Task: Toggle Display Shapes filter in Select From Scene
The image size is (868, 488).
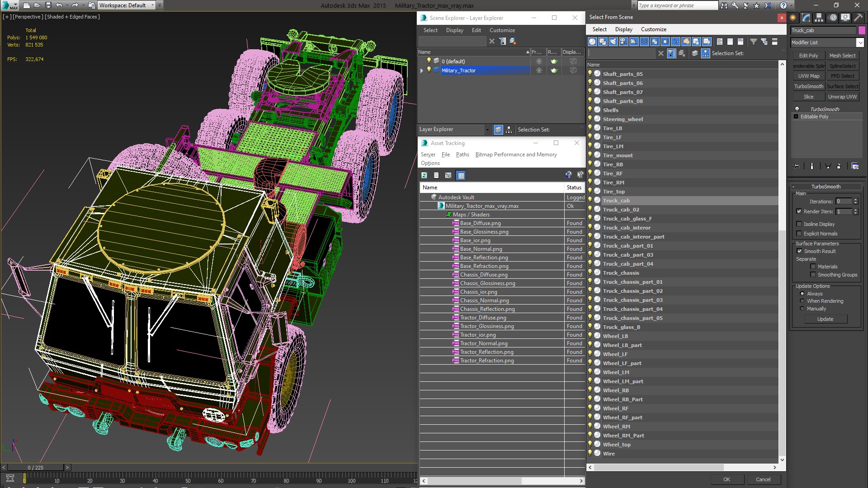Action: 603,42
